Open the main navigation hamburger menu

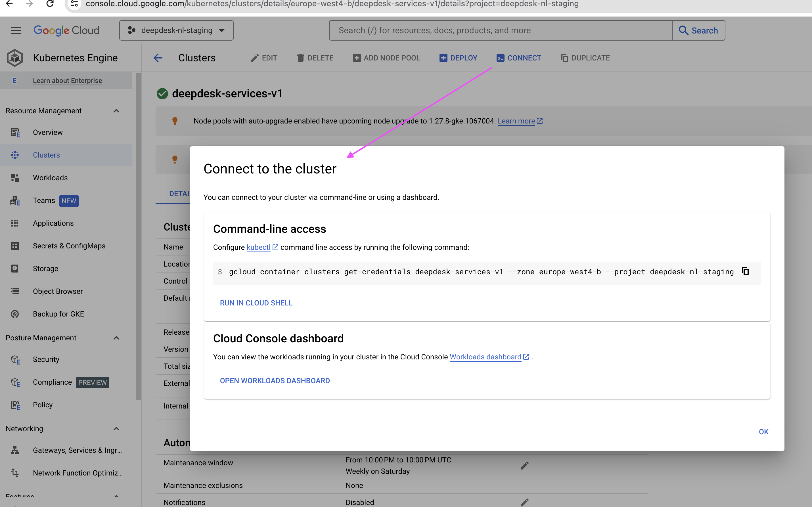pos(16,30)
